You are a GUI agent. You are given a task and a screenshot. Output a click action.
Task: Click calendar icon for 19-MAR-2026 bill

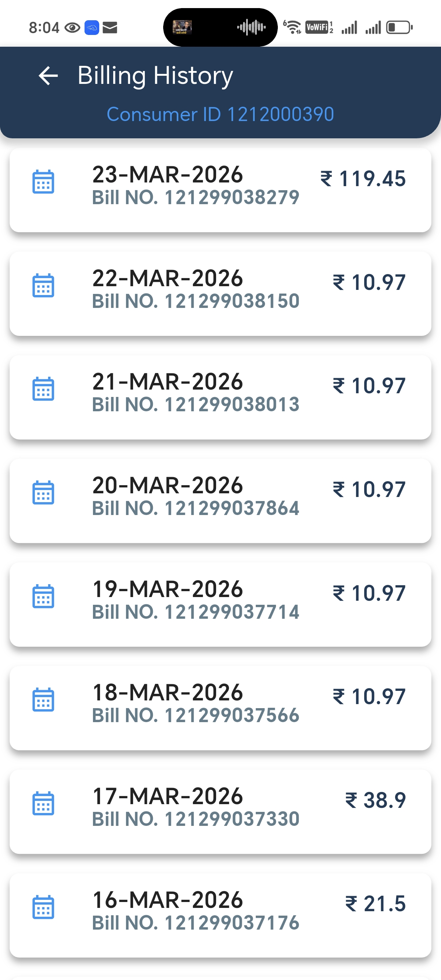[43, 596]
